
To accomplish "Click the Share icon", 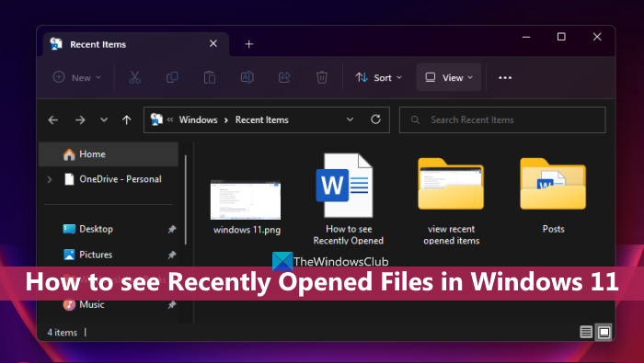I will click(x=284, y=77).
